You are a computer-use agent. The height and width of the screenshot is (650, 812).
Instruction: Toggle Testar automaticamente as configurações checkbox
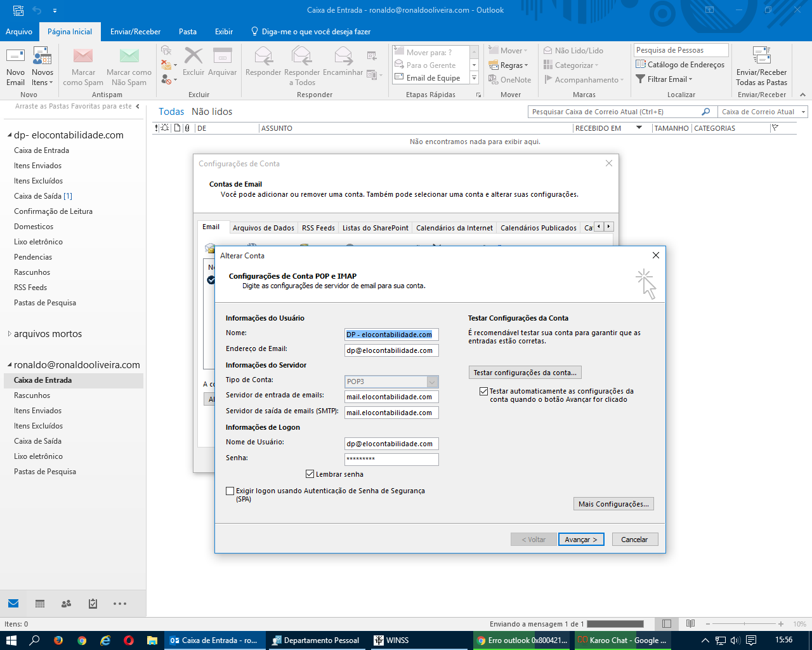pos(484,391)
